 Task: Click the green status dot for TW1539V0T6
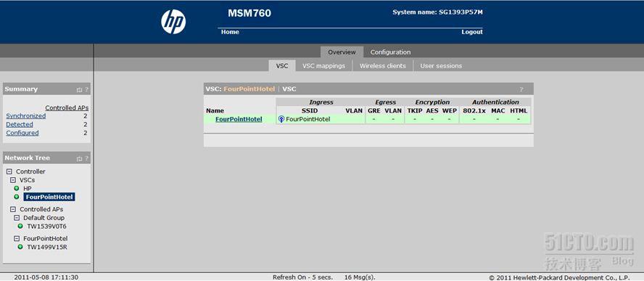(x=20, y=227)
